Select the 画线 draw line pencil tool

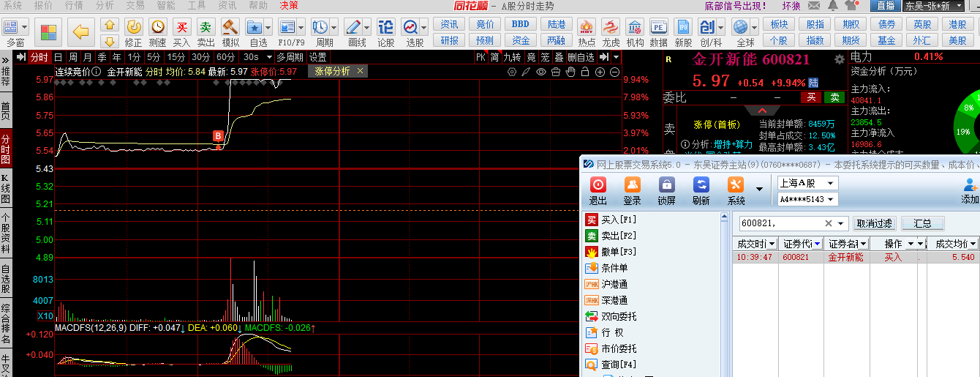coord(353,28)
